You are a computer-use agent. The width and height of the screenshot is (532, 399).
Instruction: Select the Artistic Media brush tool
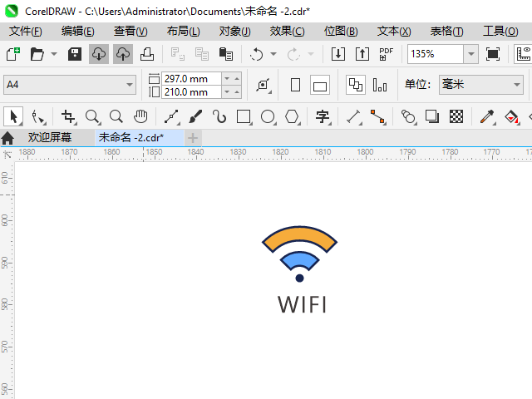click(x=195, y=117)
